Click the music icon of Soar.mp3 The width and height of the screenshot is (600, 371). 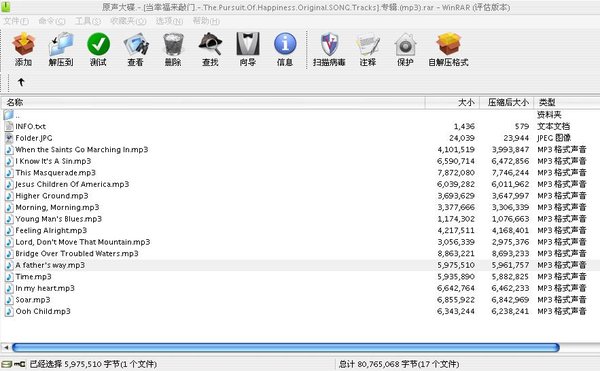[x=9, y=299]
